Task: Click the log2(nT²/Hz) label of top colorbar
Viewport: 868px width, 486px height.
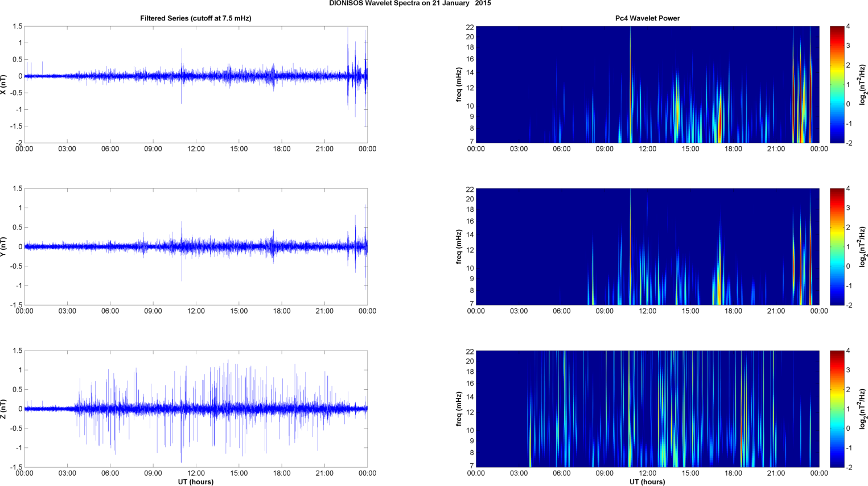Action: pyautogui.click(x=862, y=84)
